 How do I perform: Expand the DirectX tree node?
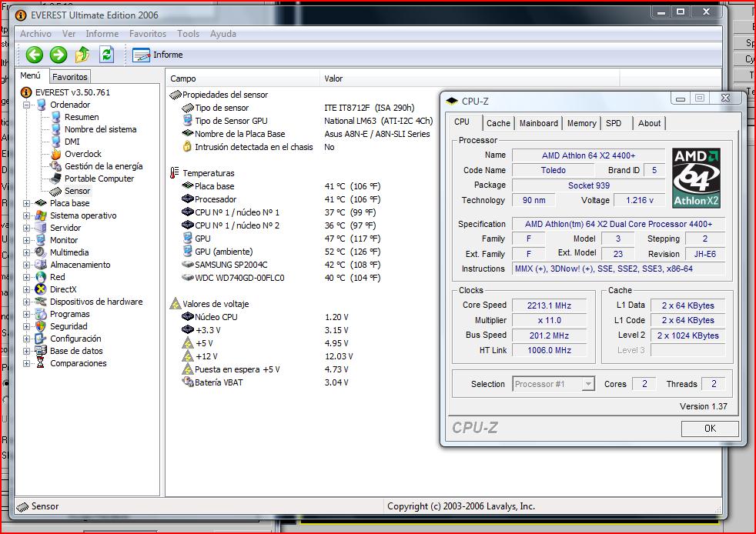pyautogui.click(x=26, y=289)
